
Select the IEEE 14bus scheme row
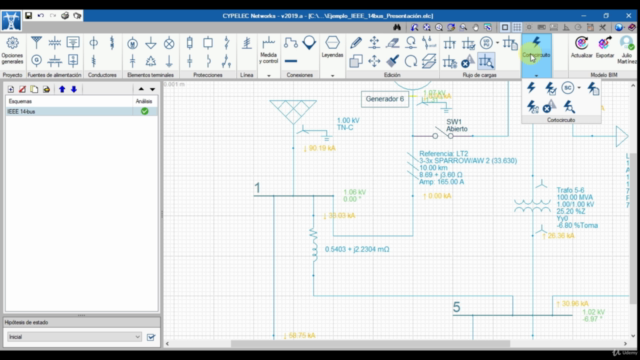81,111
